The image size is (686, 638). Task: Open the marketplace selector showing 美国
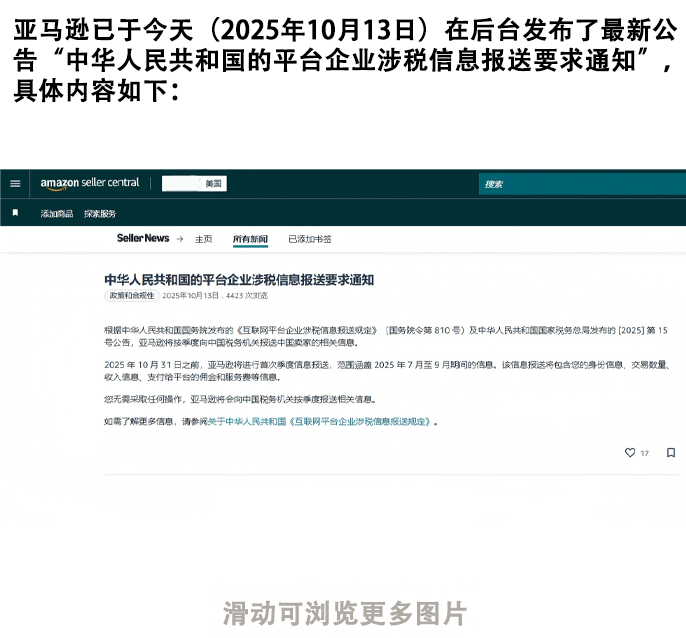(x=194, y=183)
